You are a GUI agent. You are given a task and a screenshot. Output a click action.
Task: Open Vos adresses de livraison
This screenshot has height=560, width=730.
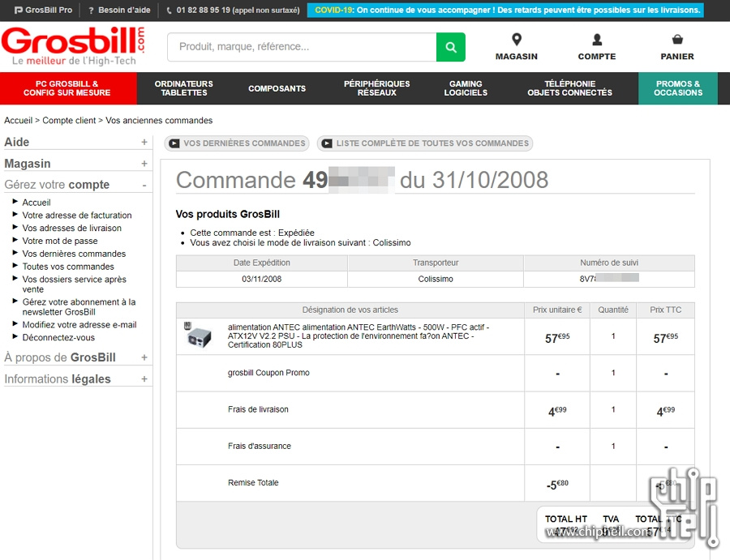click(71, 229)
